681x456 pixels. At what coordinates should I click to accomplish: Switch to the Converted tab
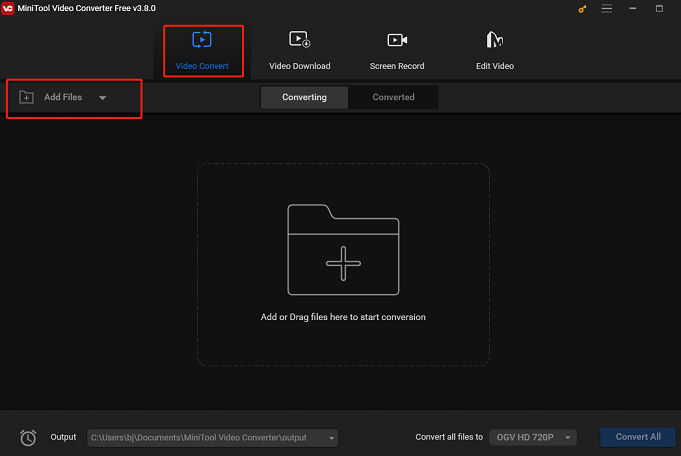(393, 97)
